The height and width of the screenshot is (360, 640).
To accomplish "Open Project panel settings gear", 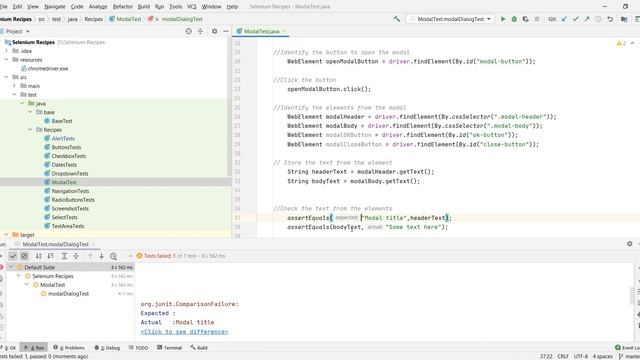I will (x=214, y=31).
